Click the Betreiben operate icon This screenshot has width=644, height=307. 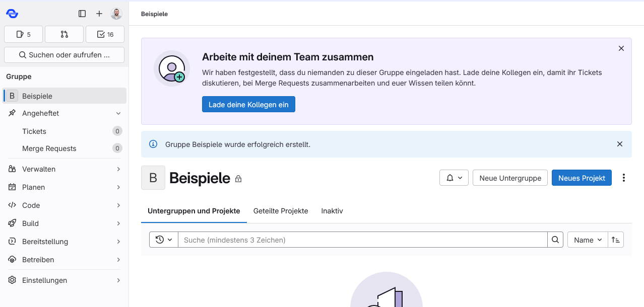pyautogui.click(x=12, y=260)
